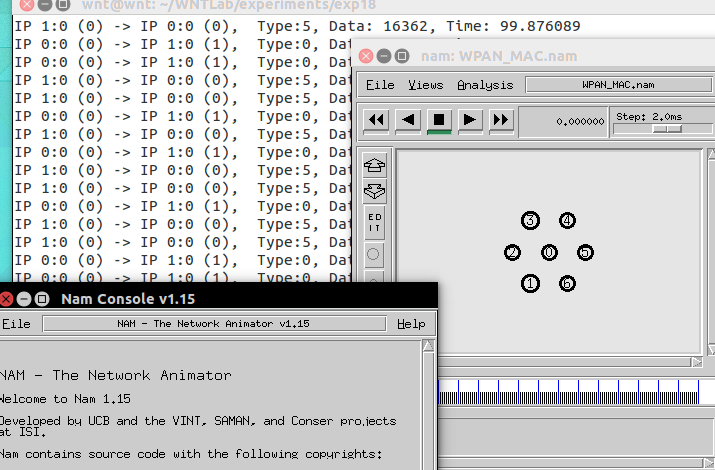Click 'Developed by UCB' text line
Image resolution: width=715 pixels, height=470 pixels.
tap(197, 421)
